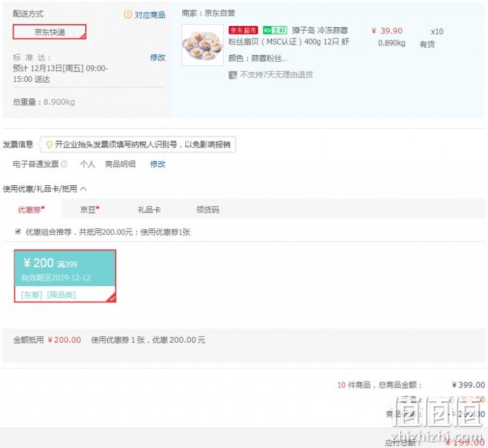
Task: Click the 0.890kg item weight text
Action: (392, 43)
